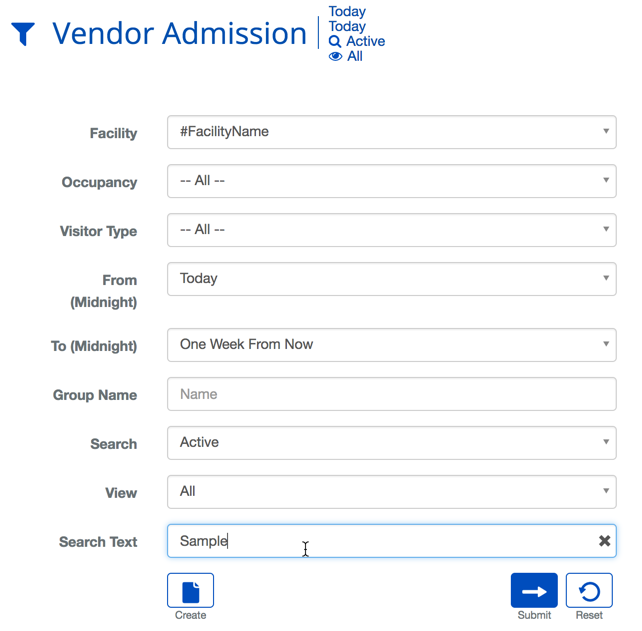Click the blue funnel filter icon

click(x=23, y=34)
